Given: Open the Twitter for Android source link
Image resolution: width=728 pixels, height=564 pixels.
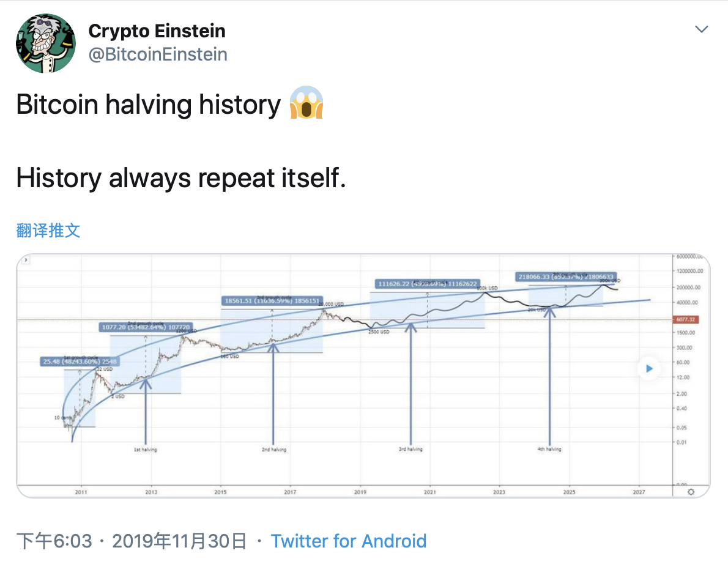Looking at the screenshot, I should 348,541.
